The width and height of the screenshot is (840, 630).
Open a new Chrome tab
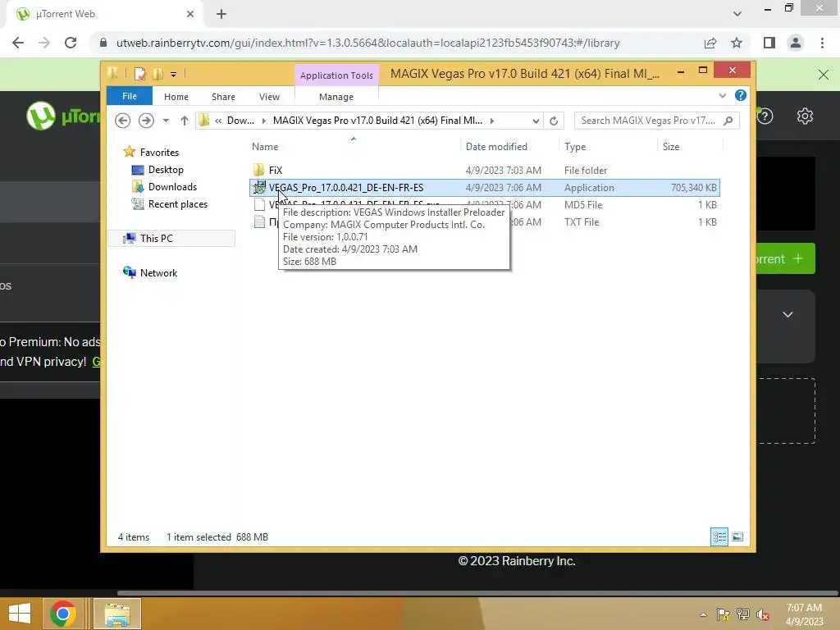pos(221,14)
